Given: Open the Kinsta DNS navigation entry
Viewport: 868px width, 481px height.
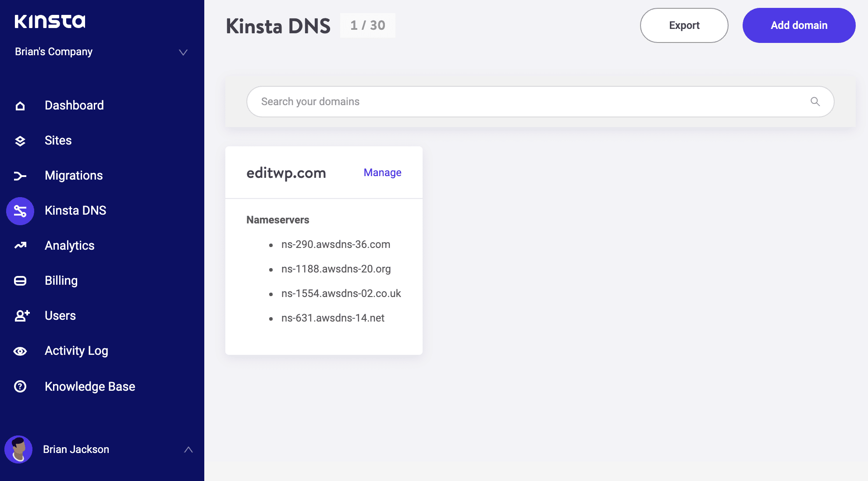Looking at the screenshot, I should pos(75,211).
